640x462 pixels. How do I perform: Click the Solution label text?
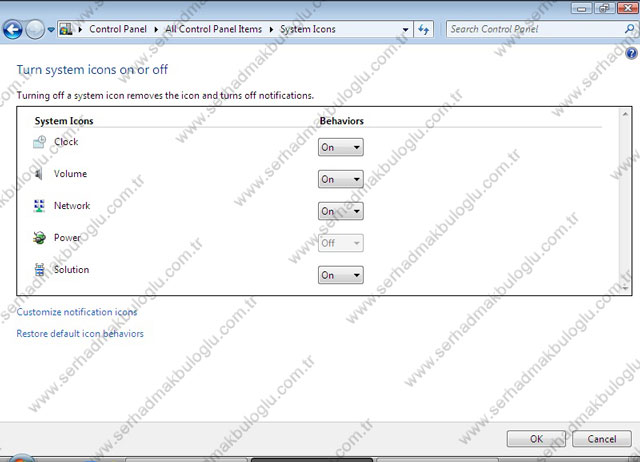click(x=71, y=269)
